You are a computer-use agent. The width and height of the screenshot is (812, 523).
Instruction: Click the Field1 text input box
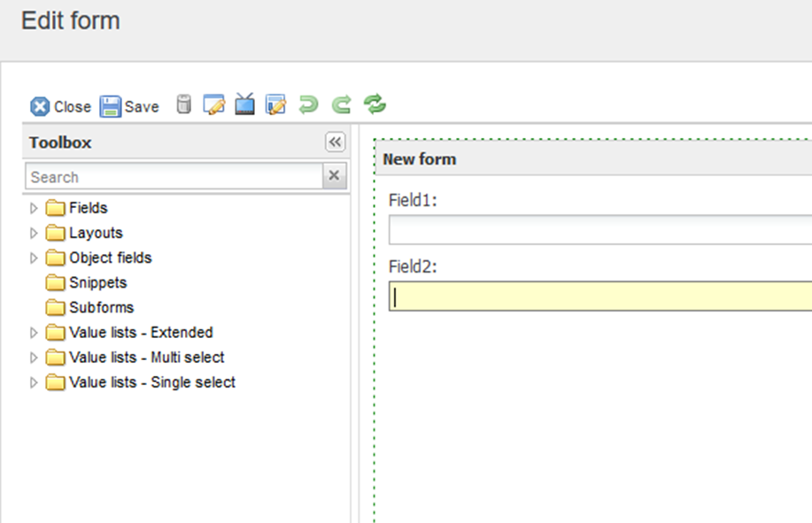[599, 230]
